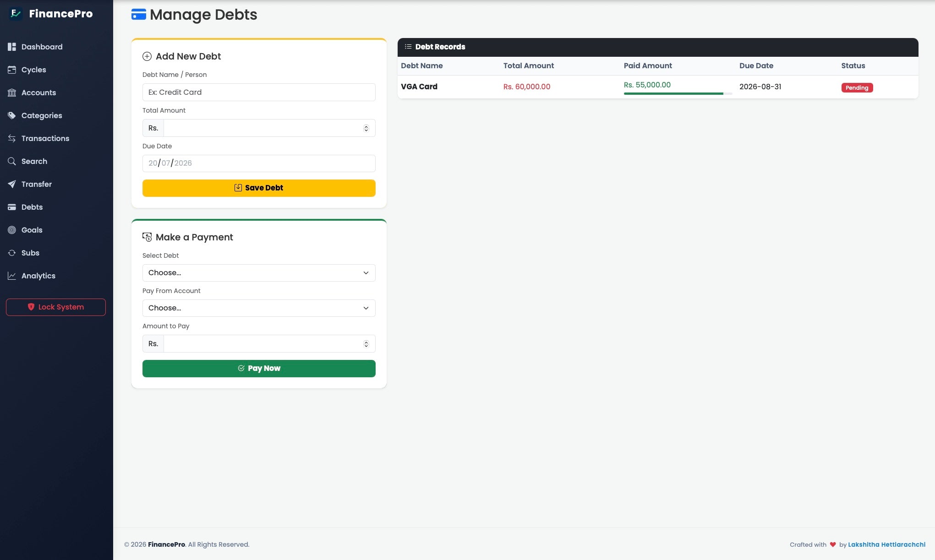The height and width of the screenshot is (560, 935).
Task: Click the Amount to Pay stepper arrows
Action: 366,344
